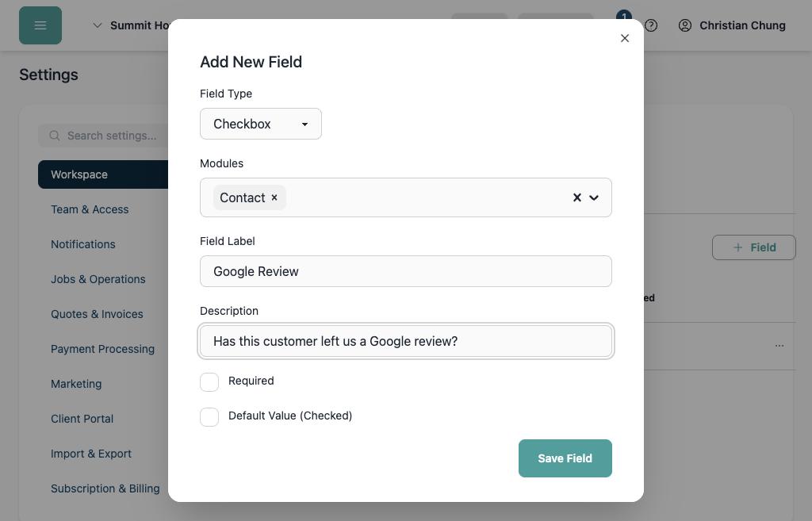Tick the Required checkbox
This screenshot has height=521, width=812.
(x=209, y=382)
